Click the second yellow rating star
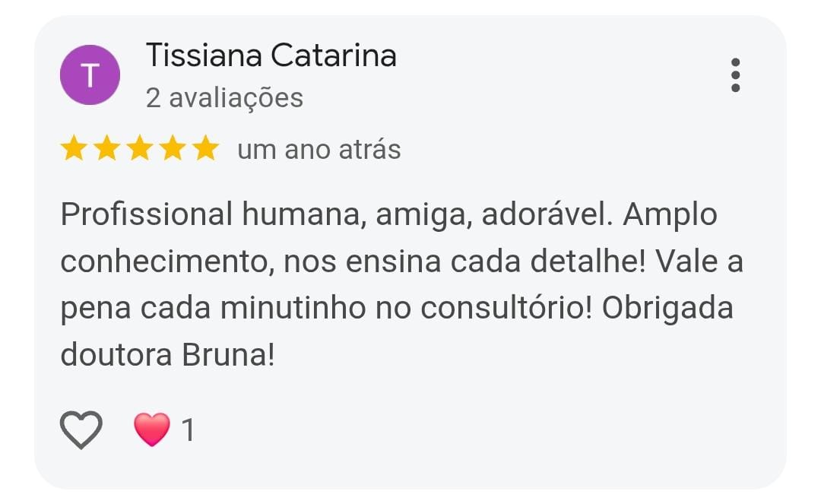 (106, 149)
